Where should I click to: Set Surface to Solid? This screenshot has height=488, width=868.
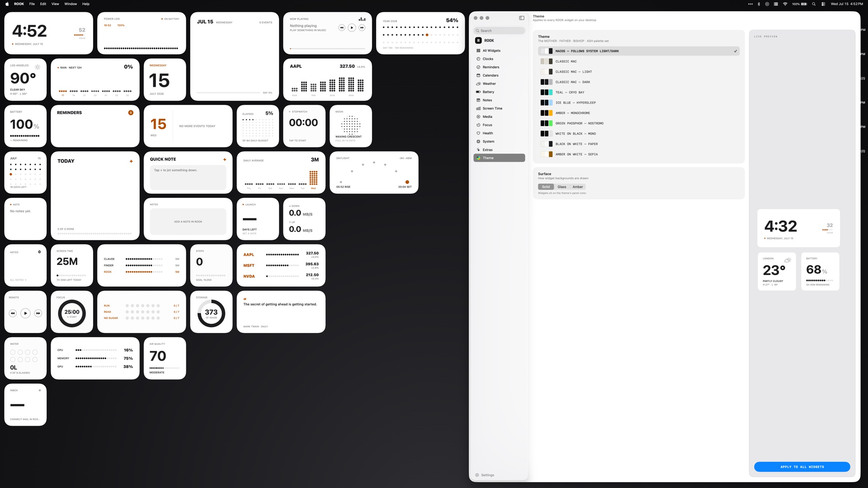click(x=546, y=187)
